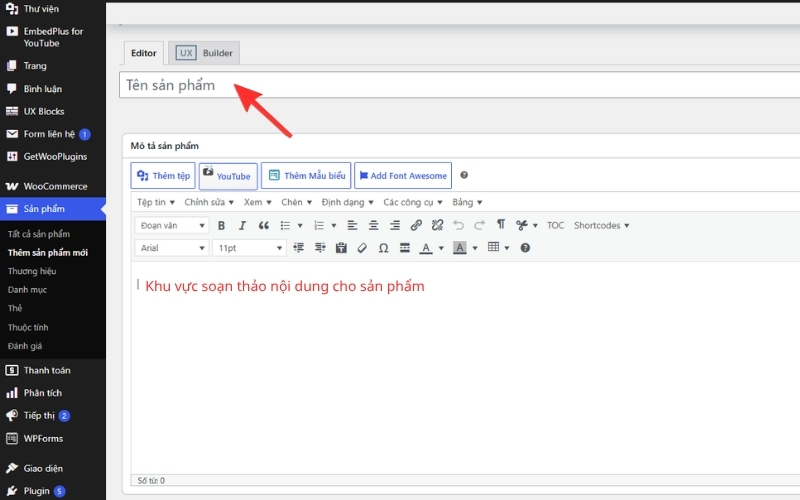The height and width of the screenshot is (500, 800).
Task: Paste as text clipboard icon
Action: click(x=341, y=248)
